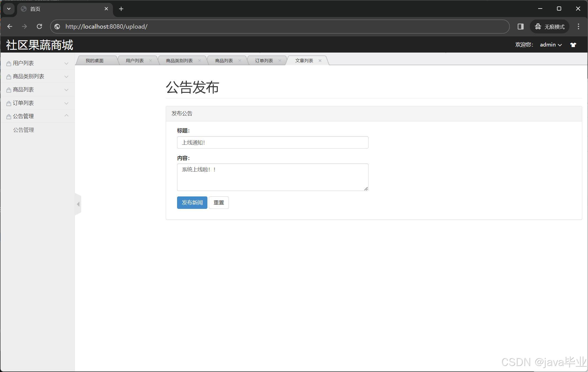Open the browser three-dot menu
This screenshot has width=588, height=372.
[x=578, y=26]
